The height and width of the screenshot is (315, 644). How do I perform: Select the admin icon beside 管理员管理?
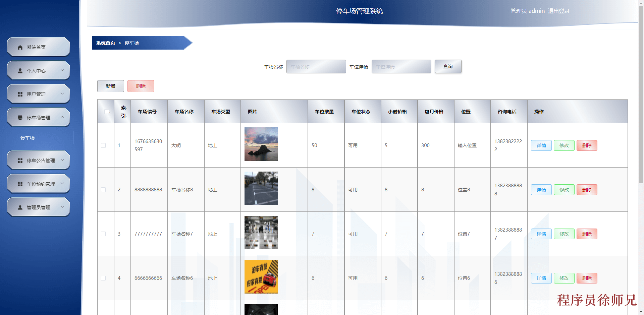pos(20,207)
